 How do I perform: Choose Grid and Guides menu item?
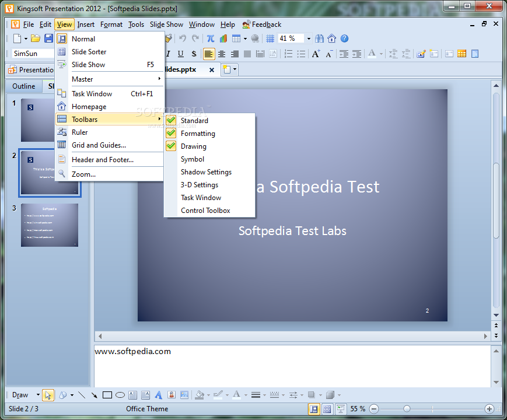coord(110,145)
